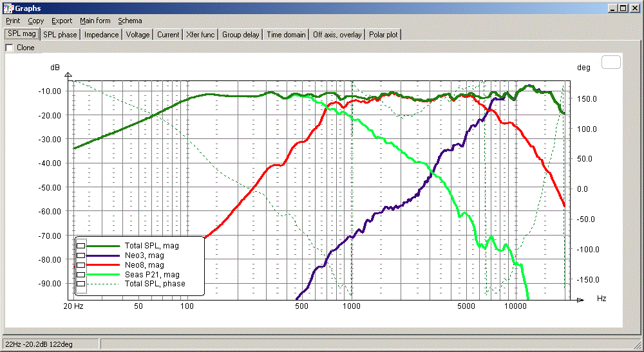Click the Total SPL, mag legend label
Screen dimensions: 644x352
click(x=151, y=246)
